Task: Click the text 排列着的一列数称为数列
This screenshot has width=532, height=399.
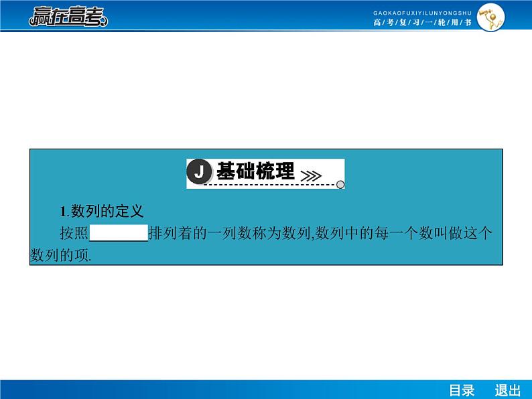Action: pos(229,233)
